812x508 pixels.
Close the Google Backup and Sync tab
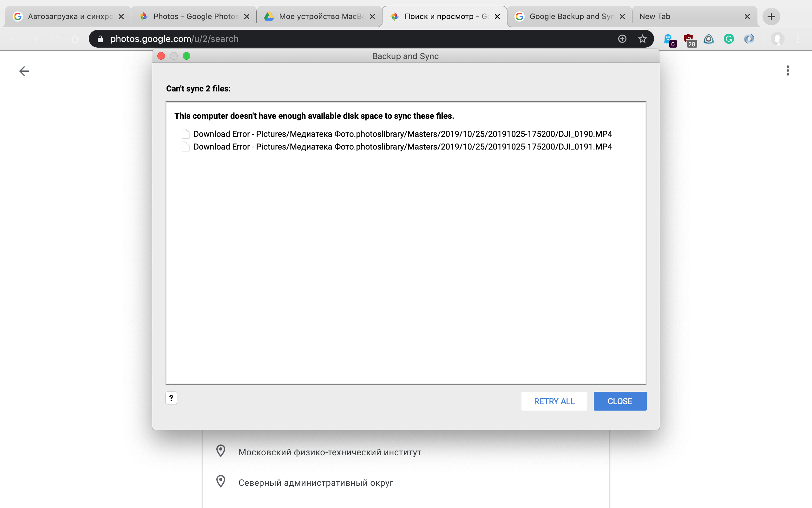622,17
